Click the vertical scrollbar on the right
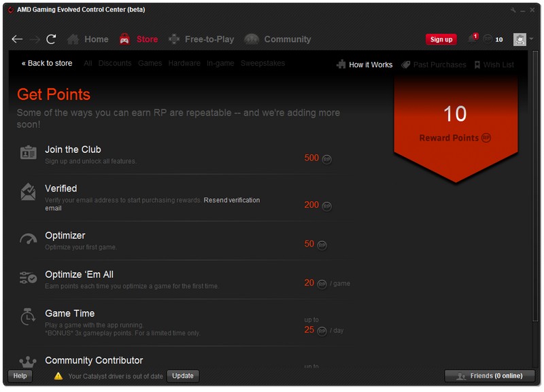The width and height of the screenshot is (544, 392). (x=534, y=186)
